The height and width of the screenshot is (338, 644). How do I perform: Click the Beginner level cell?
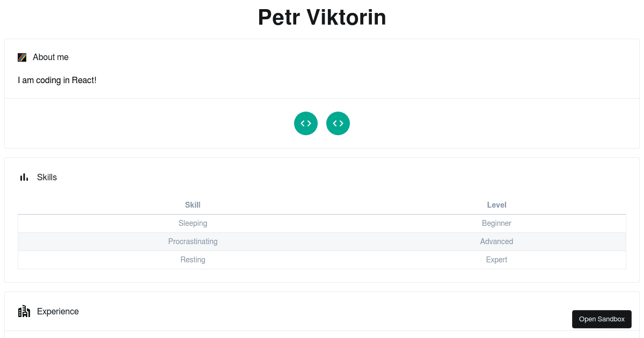[496, 223]
